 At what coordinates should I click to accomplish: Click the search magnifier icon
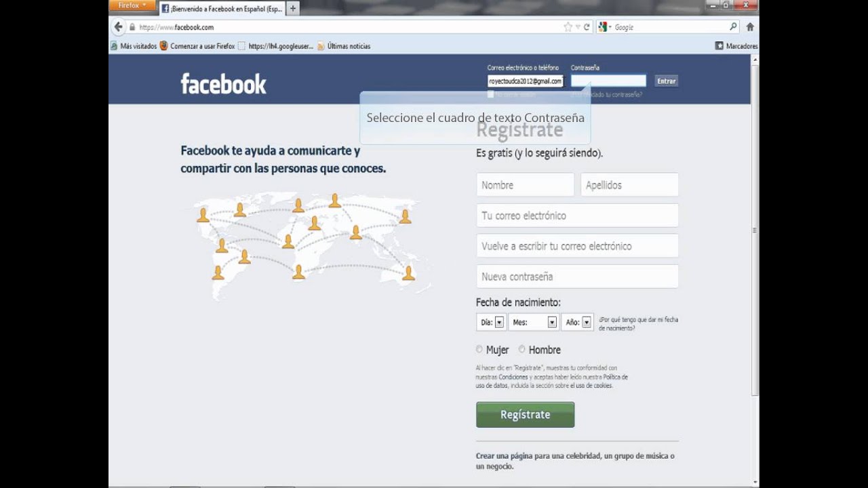[733, 27]
